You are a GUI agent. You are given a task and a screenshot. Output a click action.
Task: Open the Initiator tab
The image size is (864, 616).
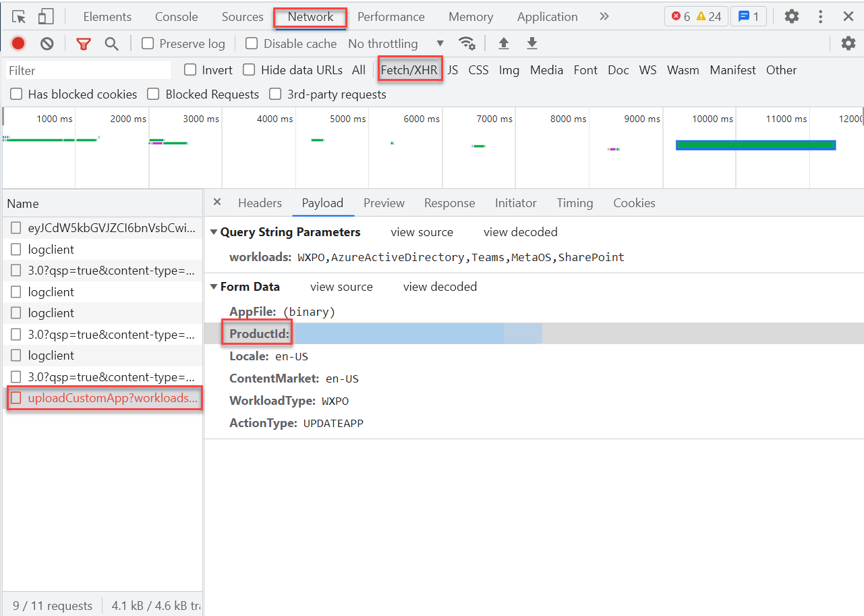(516, 203)
